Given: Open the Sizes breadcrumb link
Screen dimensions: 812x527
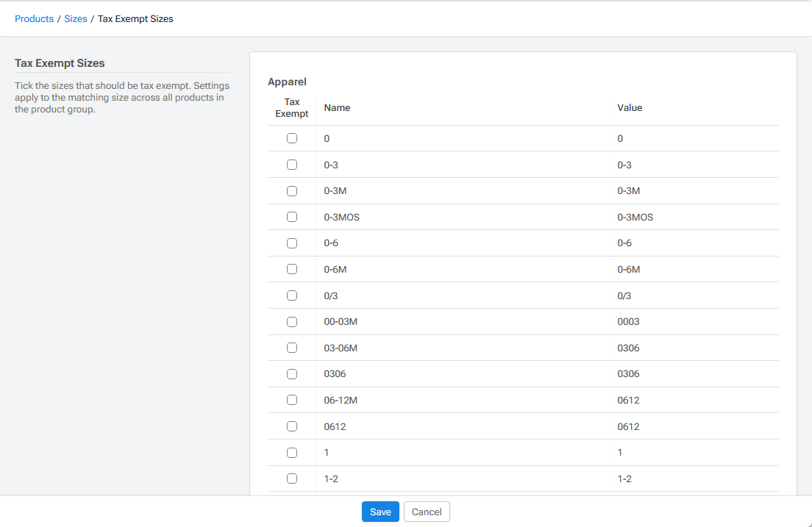Looking at the screenshot, I should (x=76, y=18).
